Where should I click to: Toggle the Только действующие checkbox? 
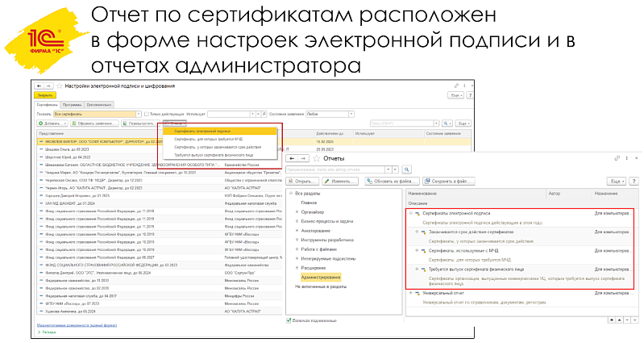coord(146,114)
